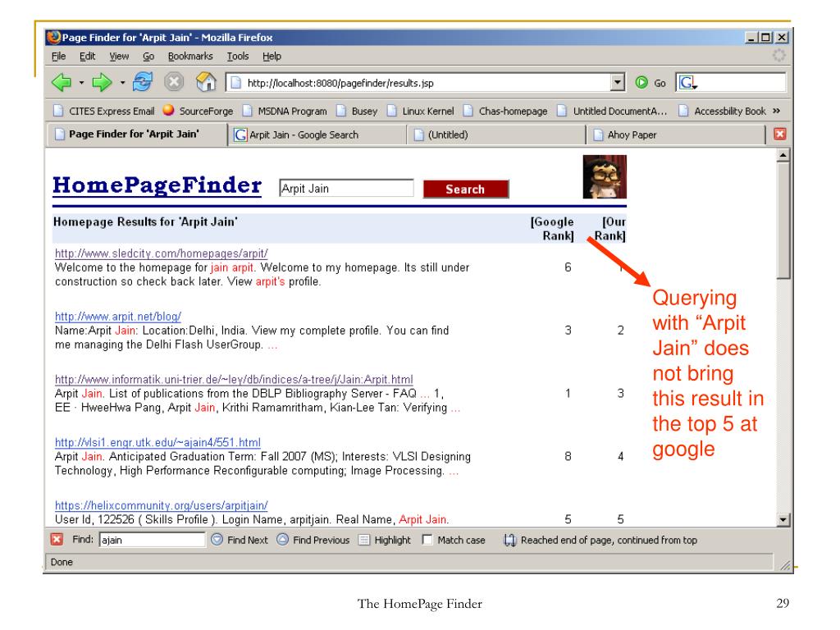Enable the Match case checkbox

(427, 540)
